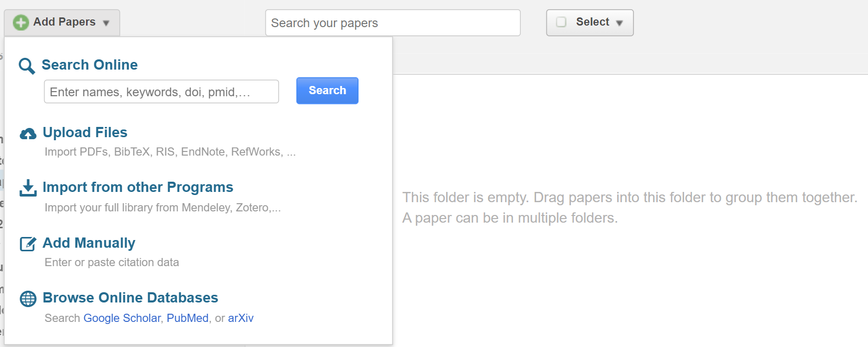Click the magnifying glass icon beside Search Online
Viewport: 868px width, 347px height.
(x=26, y=66)
